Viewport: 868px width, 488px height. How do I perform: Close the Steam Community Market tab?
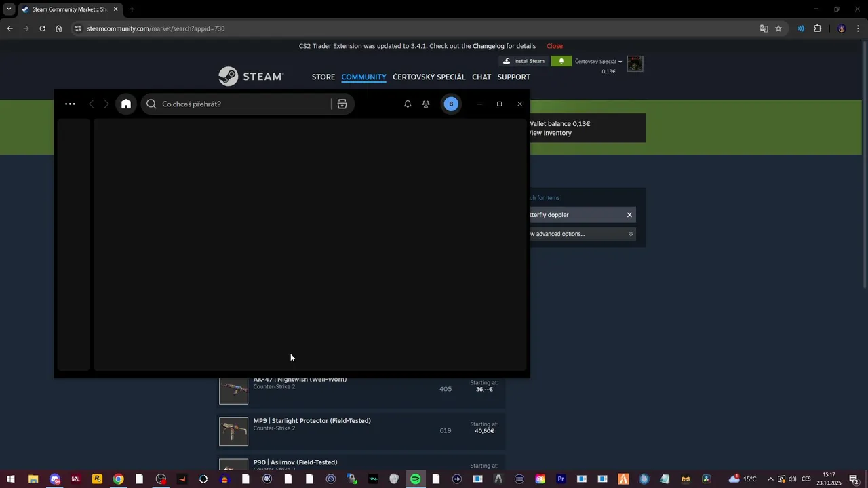115,9
